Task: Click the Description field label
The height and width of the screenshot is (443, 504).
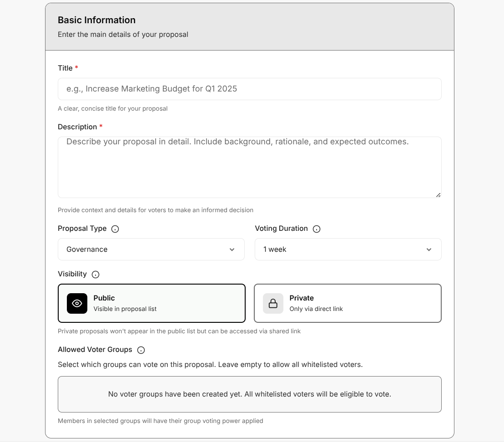Action: click(77, 127)
